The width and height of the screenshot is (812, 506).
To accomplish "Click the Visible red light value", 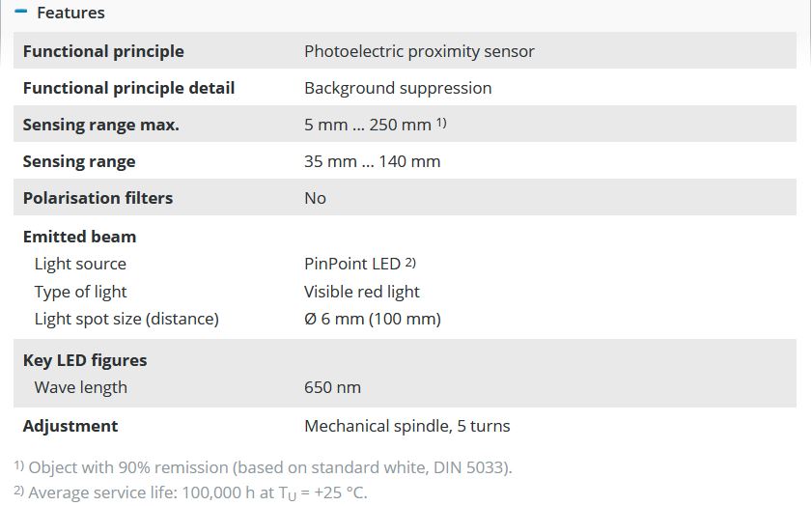I will [362, 292].
